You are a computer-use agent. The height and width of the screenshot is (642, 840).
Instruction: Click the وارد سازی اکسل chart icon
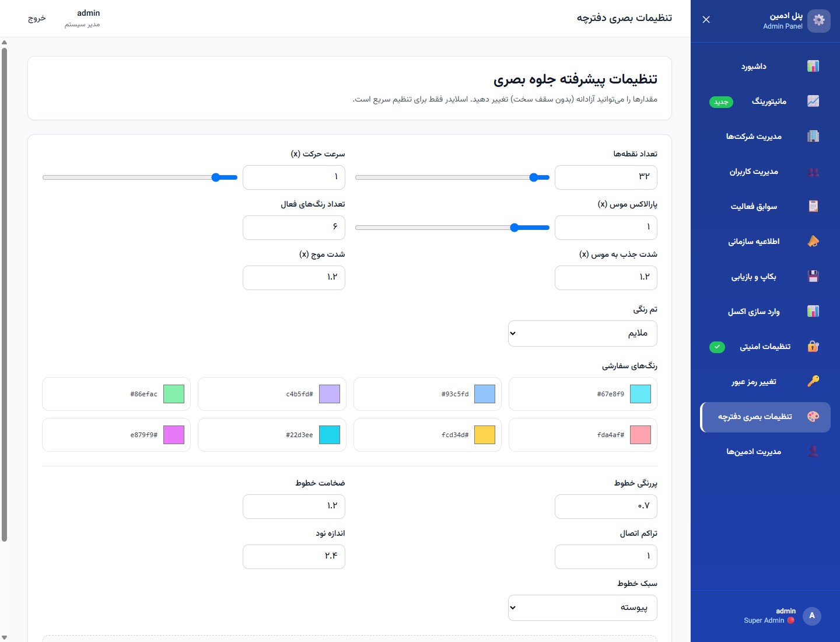pyautogui.click(x=813, y=312)
